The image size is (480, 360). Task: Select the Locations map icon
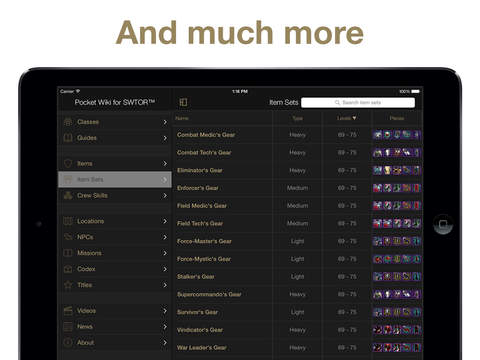pos(68,221)
